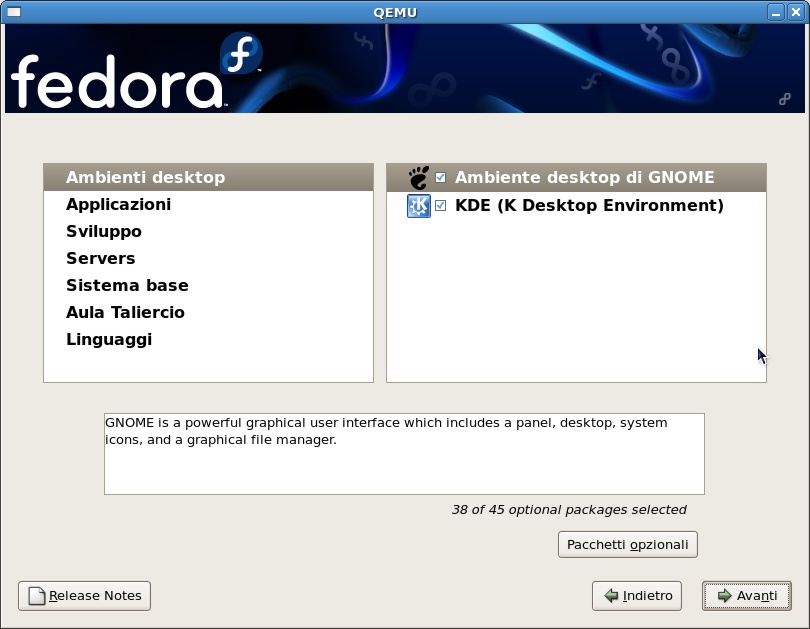The height and width of the screenshot is (629, 810).
Task: Click the GNOME description text box
Action: [404, 454]
